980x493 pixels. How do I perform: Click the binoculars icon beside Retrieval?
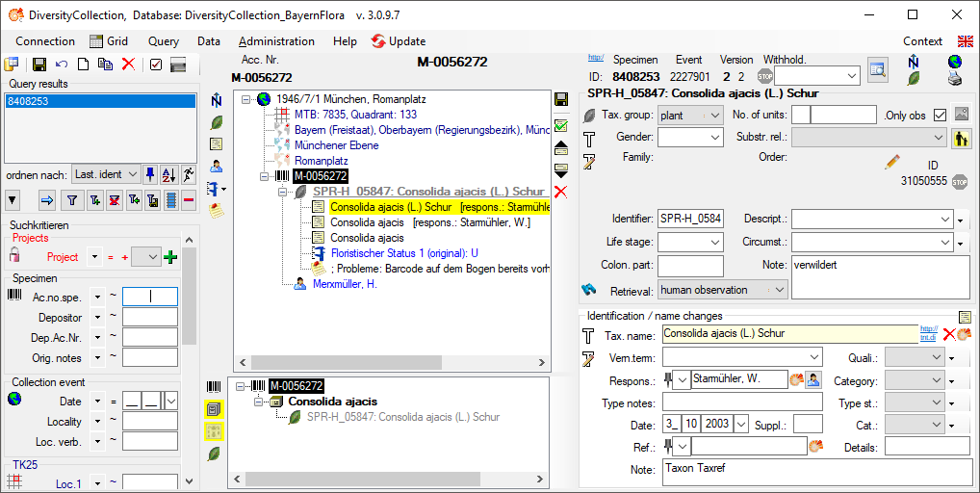click(x=590, y=290)
